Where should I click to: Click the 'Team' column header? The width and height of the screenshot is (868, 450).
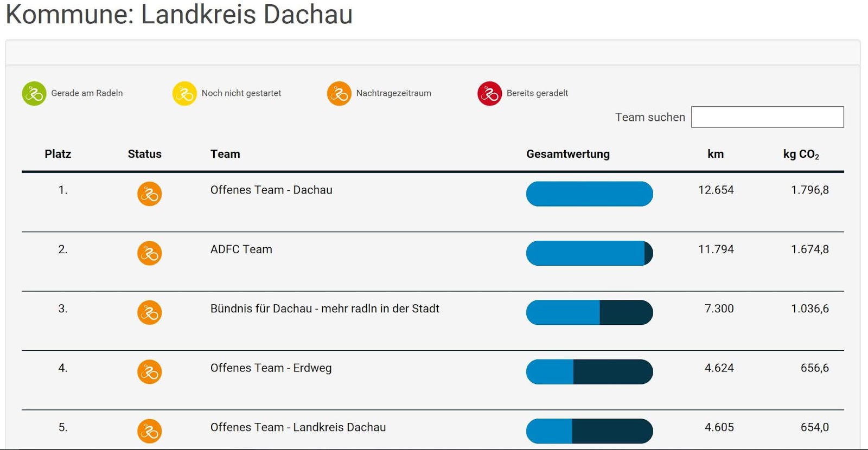[225, 154]
